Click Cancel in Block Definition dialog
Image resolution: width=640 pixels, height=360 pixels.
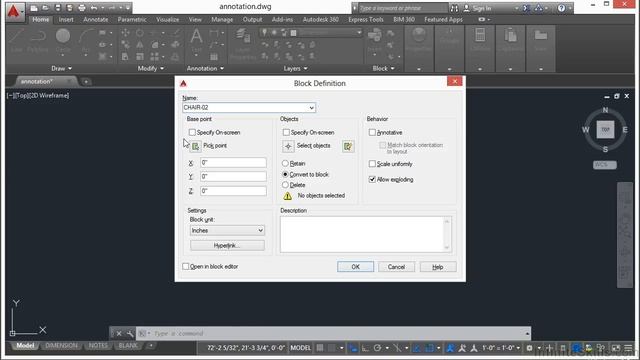click(396, 267)
